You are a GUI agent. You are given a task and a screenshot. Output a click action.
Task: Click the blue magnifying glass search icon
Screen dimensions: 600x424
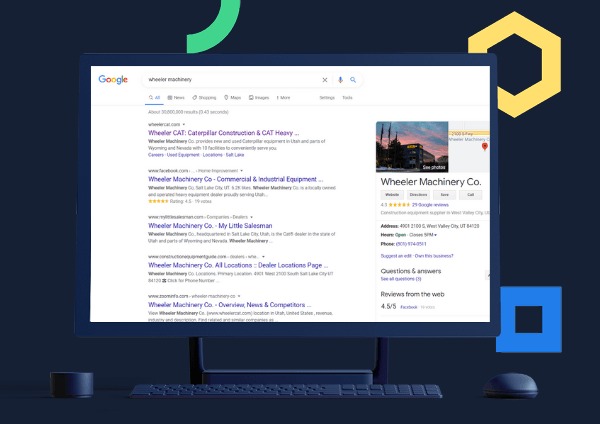tap(353, 79)
